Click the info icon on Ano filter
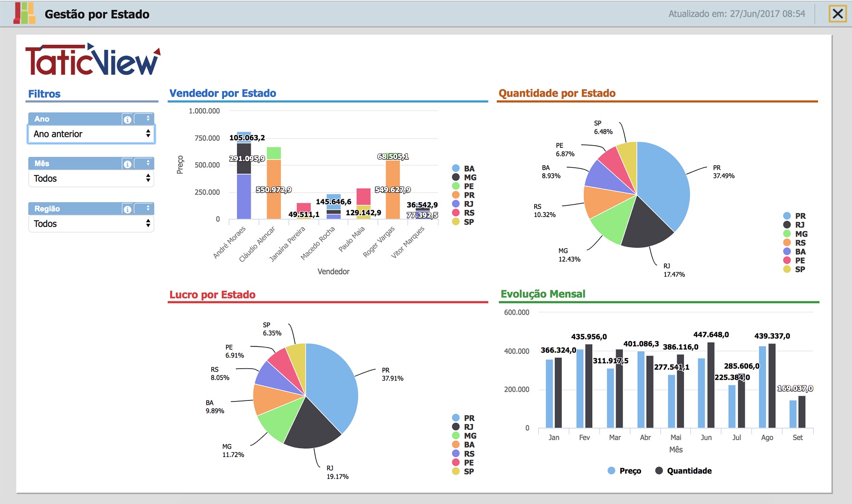Image resolution: width=852 pixels, height=504 pixels. click(x=127, y=120)
